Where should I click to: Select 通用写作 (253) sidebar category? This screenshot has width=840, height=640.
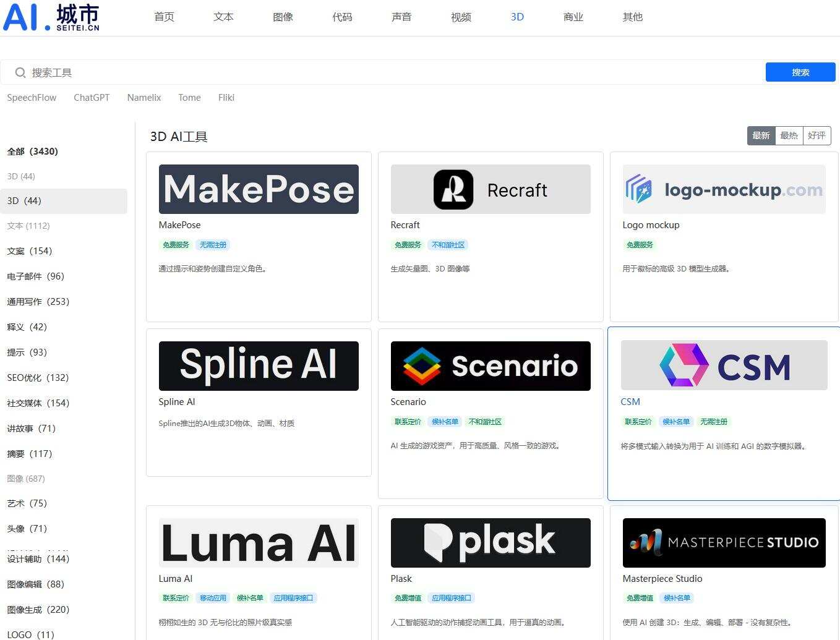pyautogui.click(x=38, y=302)
